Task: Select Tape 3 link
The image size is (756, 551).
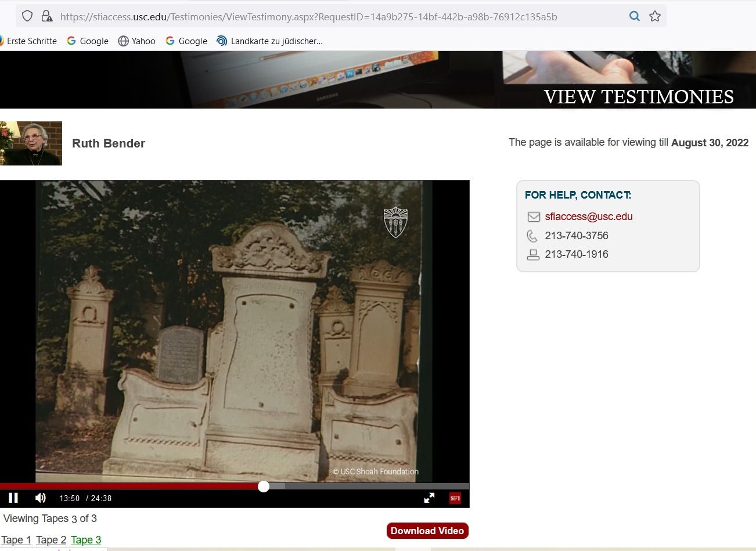Action: (x=86, y=540)
